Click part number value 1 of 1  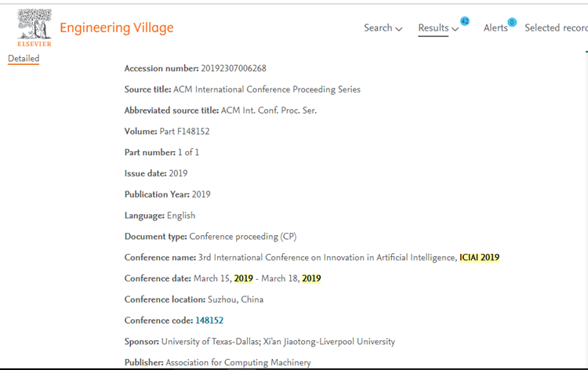(x=188, y=153)
